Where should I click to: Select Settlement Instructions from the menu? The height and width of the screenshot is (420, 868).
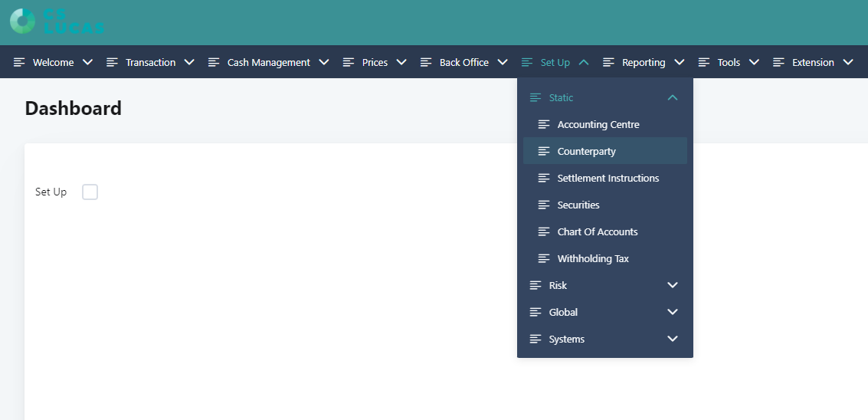pos(608,178)
